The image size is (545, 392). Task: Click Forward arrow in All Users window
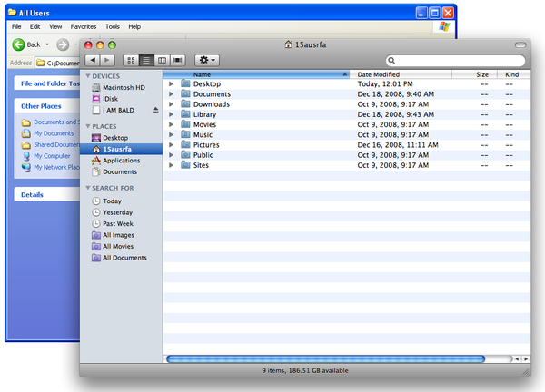63,44
